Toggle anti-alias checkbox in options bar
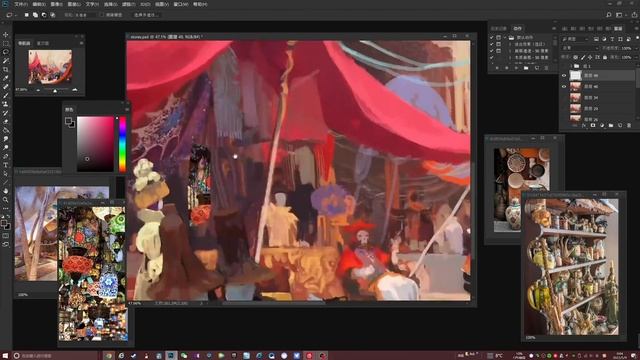 click(102, 15)
